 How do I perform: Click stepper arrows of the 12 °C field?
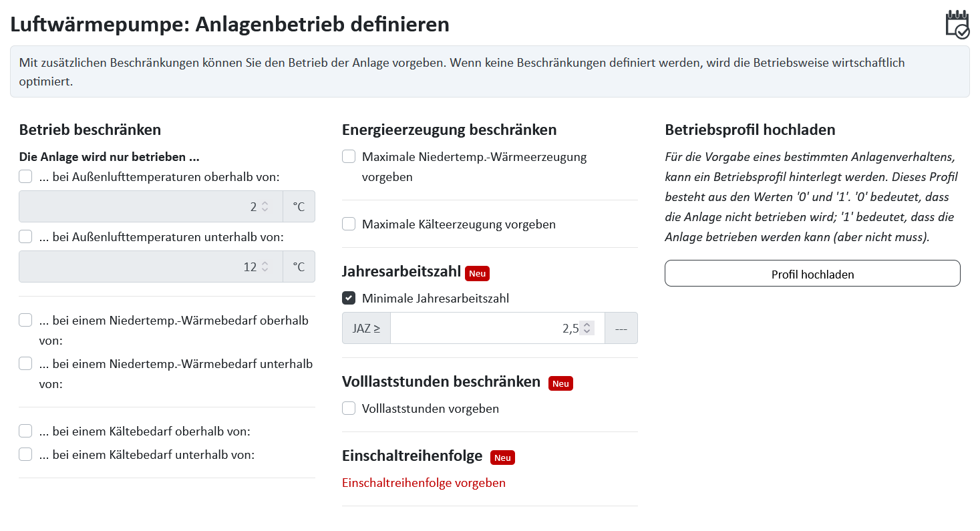(x=265, y=267)
